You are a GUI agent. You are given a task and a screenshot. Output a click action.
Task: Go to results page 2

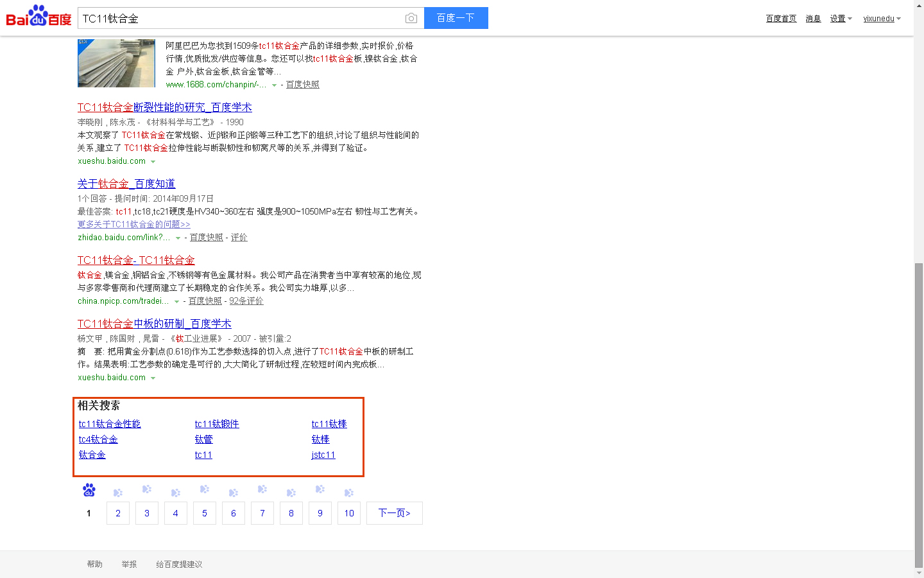pyautogui.click(x=118, y=513)
